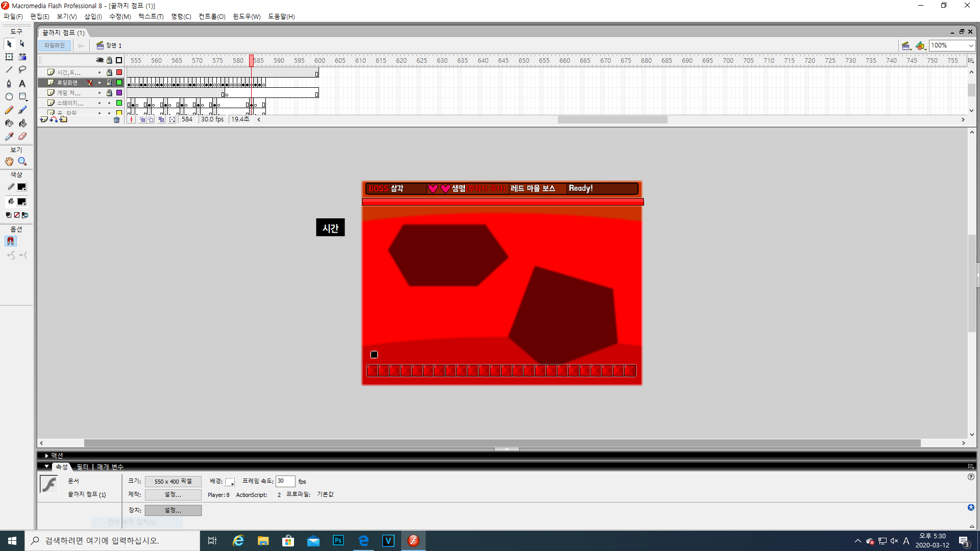This screenshot has width=980, height=551.
Task: Toggle the 타임라인 show/hide button
Action: pos(55,45)
